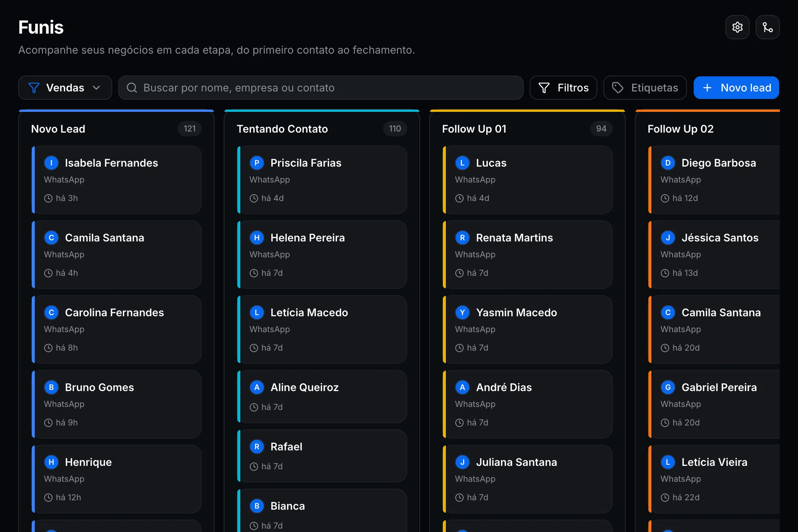Click Henrique's avatar letter H
The width and height of the screenshot is (798, 532).
click(x=51, y=462)
